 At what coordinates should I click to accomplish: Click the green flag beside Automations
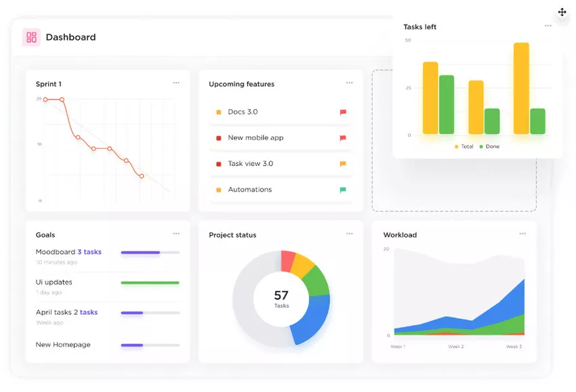(x=342, y=189)
